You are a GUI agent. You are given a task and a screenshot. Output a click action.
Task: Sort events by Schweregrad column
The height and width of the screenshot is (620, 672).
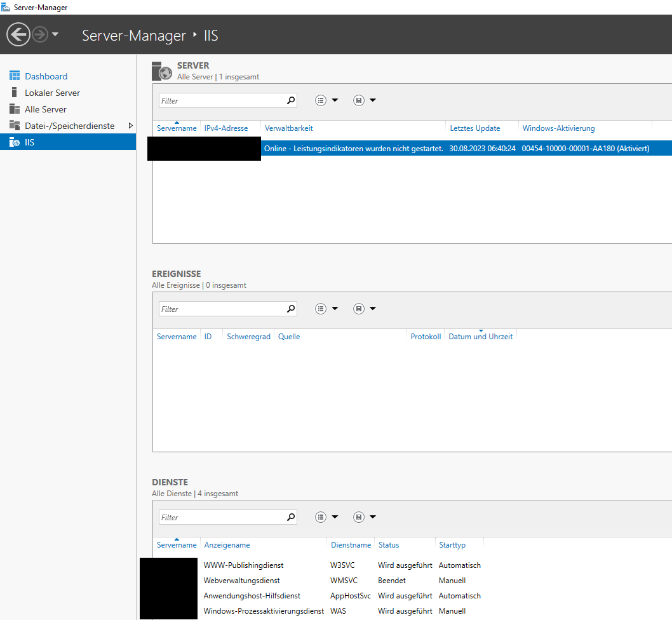click(248, 337)
